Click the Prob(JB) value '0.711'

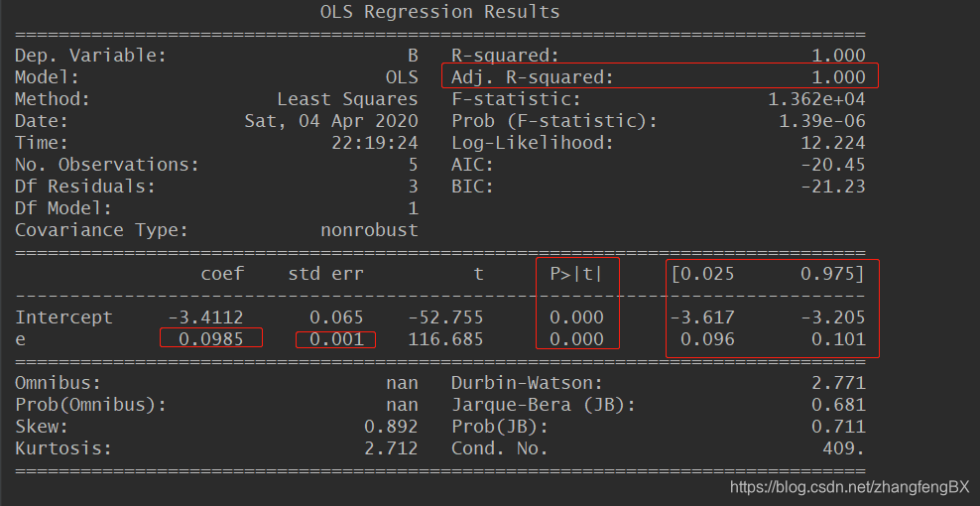pyautogui.click(x=838, y=428)
